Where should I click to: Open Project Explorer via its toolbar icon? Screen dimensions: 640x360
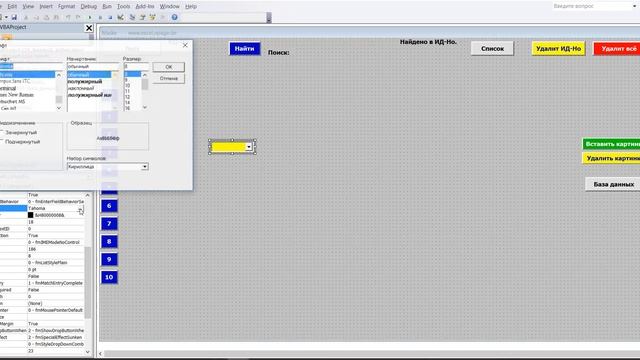pyautogui.click(x=132, y=17)
